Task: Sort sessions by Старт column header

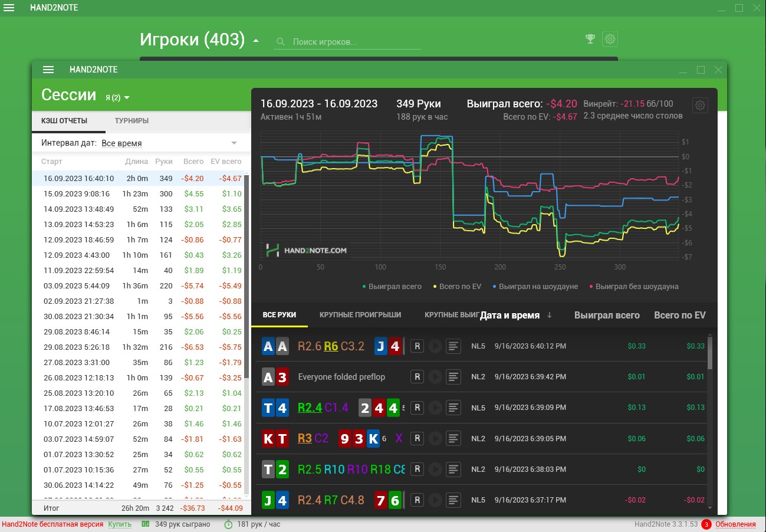Action: tap(52, 162)
